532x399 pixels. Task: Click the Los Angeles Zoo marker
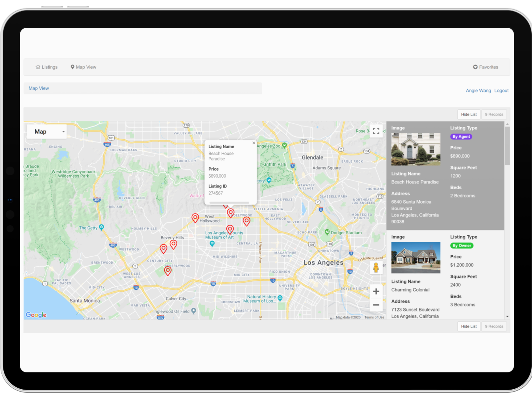(284, 145)
